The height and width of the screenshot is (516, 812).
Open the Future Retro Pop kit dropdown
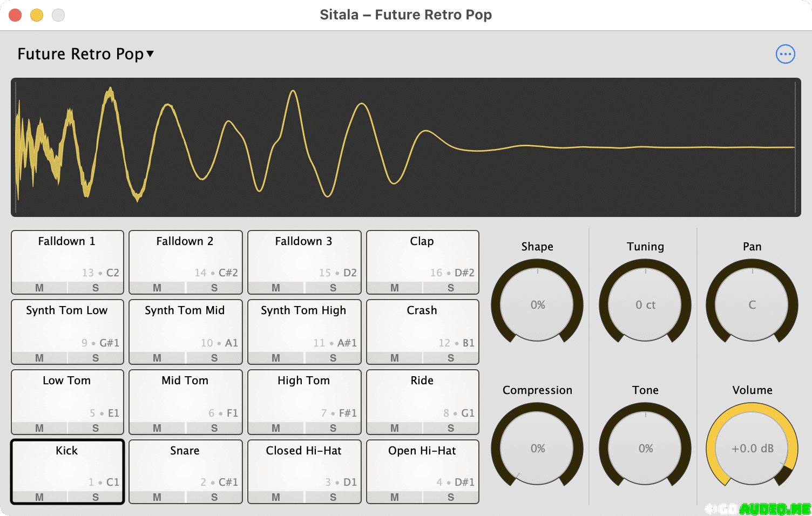pos(86,54)
